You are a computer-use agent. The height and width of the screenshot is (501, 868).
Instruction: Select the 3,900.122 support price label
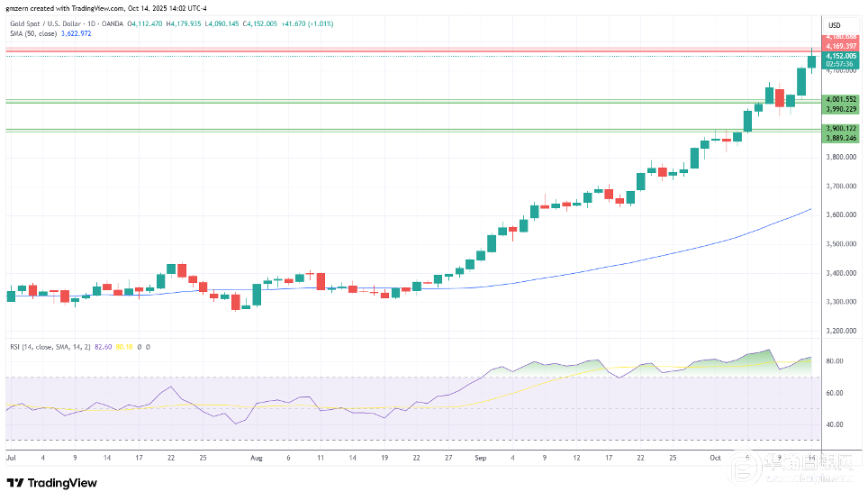point(842,129)
